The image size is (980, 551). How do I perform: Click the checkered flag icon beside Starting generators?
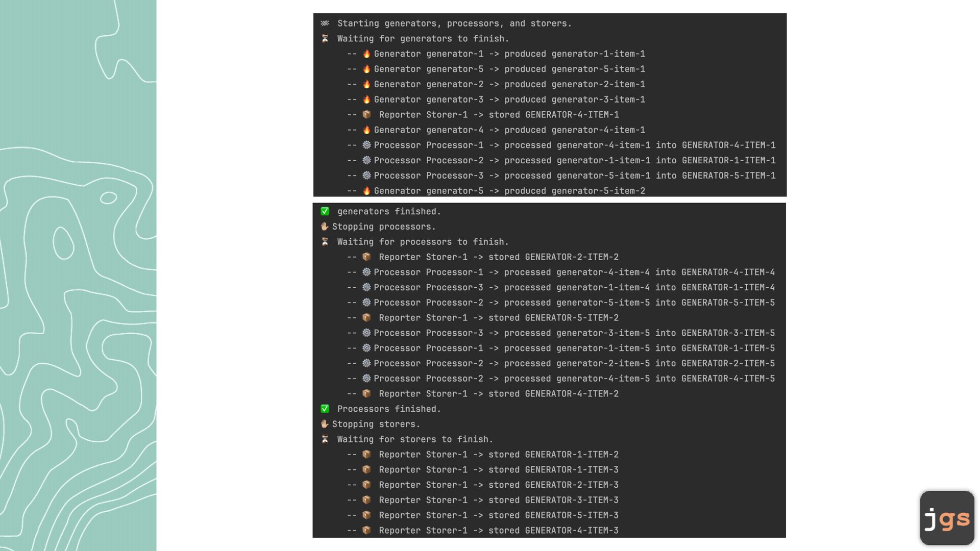click(325, 23)
